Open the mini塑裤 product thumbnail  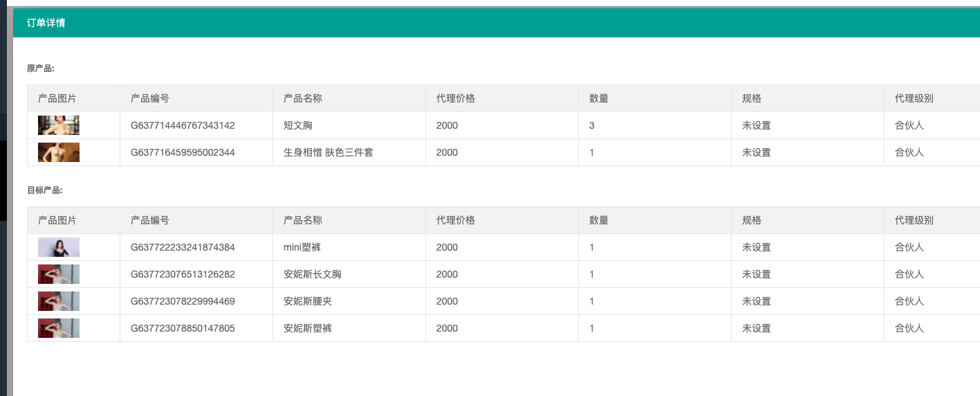(59, 247)
